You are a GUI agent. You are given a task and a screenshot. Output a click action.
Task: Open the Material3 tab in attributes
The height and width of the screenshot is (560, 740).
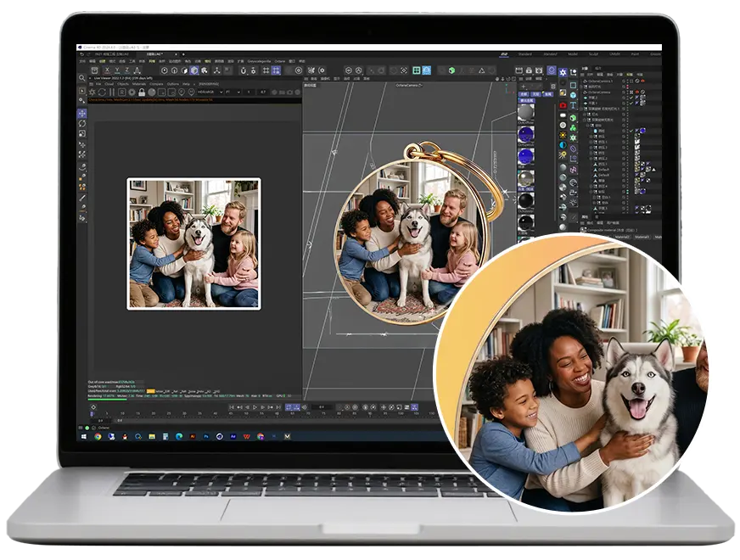point(642,237)
